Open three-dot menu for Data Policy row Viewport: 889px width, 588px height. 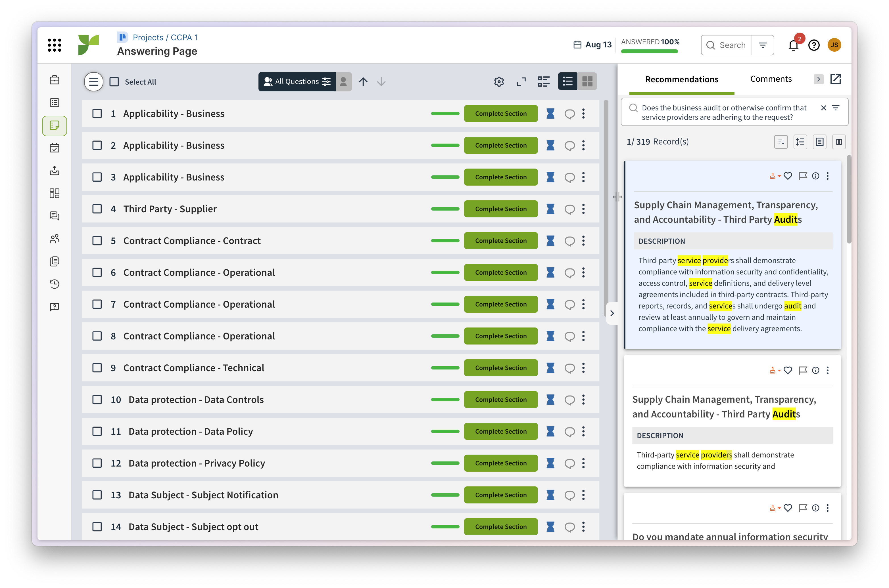click(x=584, y=432)
